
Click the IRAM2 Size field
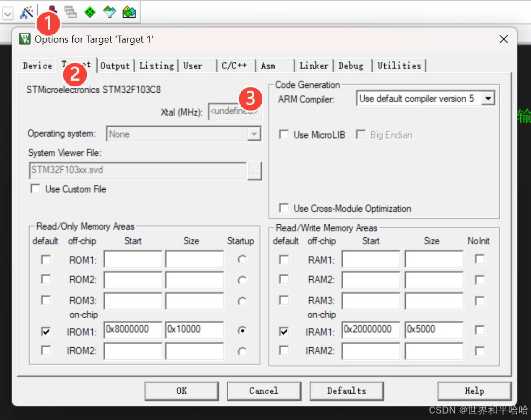434,352
